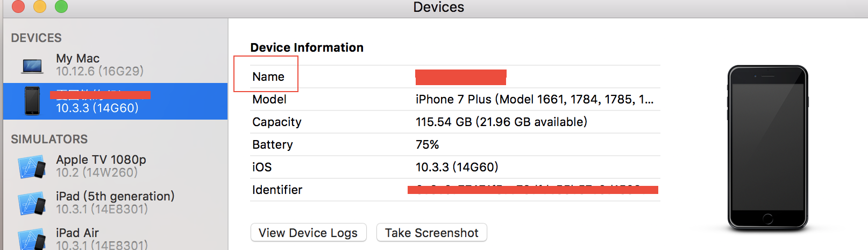
Task: Open View Device Logs
Action: (x=308, y=233)
